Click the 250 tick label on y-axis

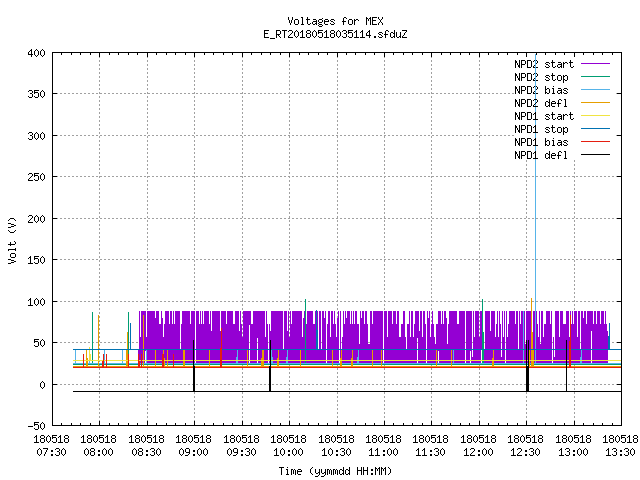36,177
